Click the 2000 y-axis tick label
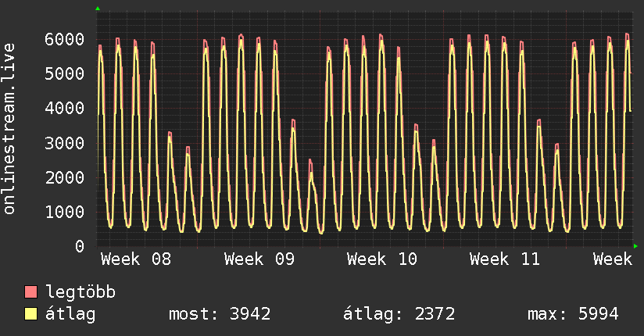This screenshot has width=644, height=336. (x=65, y=178)
